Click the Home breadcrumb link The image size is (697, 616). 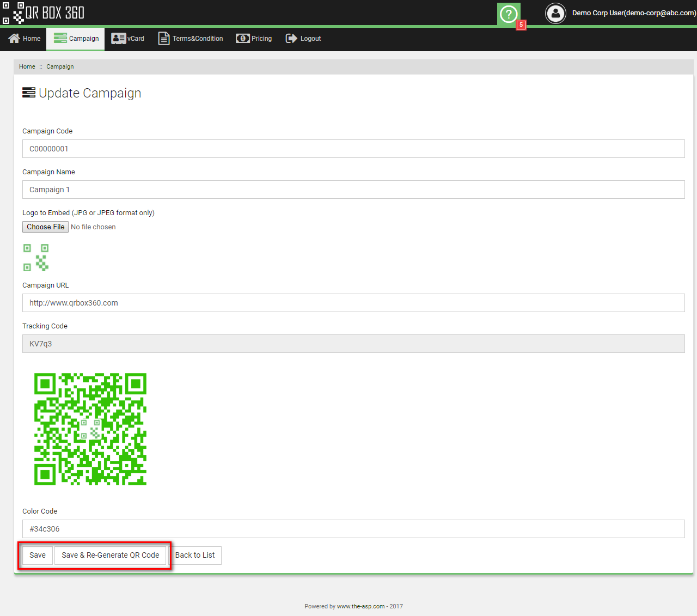tap(27, 66)
